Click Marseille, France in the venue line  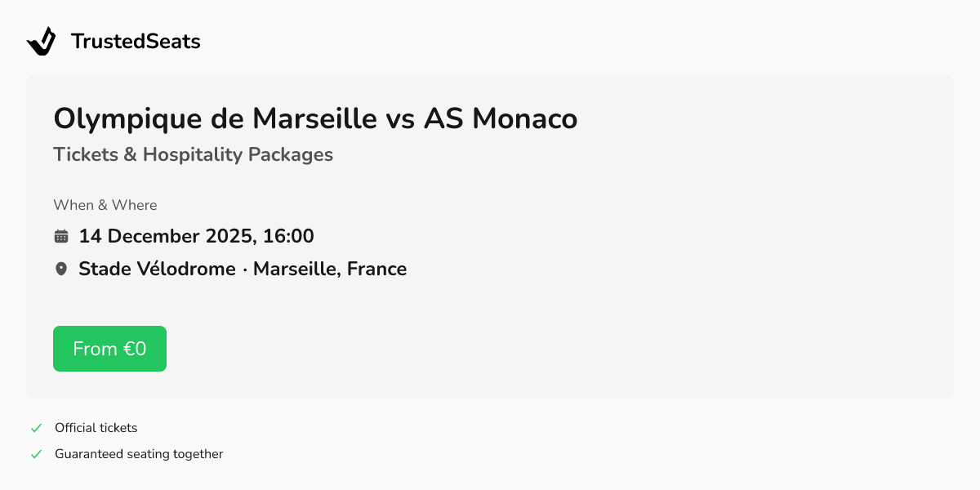tap(330, 269)
